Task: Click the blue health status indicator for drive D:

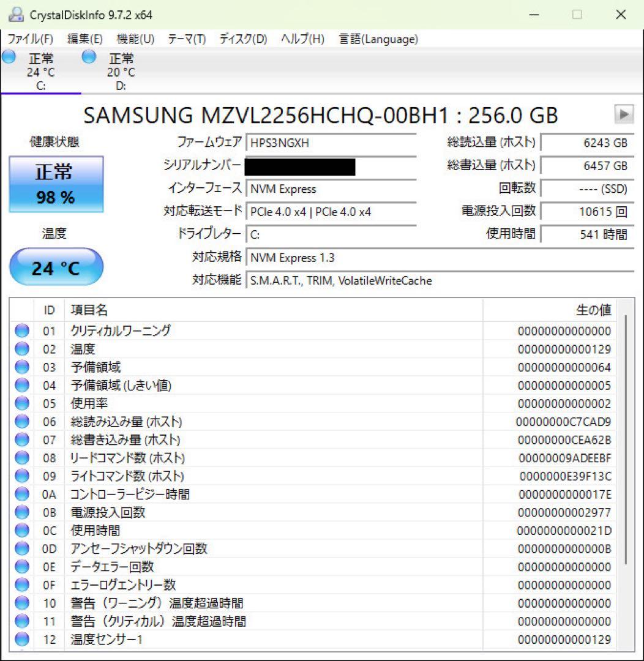Action: [x=88, y=56]
